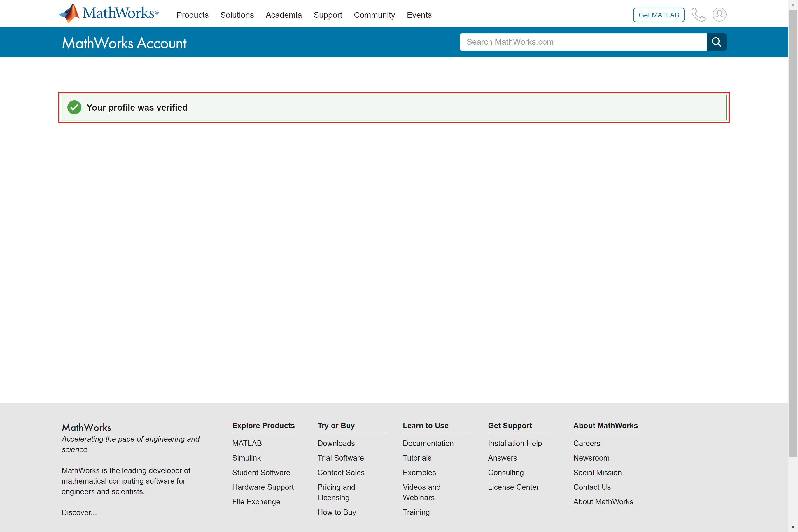Open the Social Mission link

click(597, 472)
